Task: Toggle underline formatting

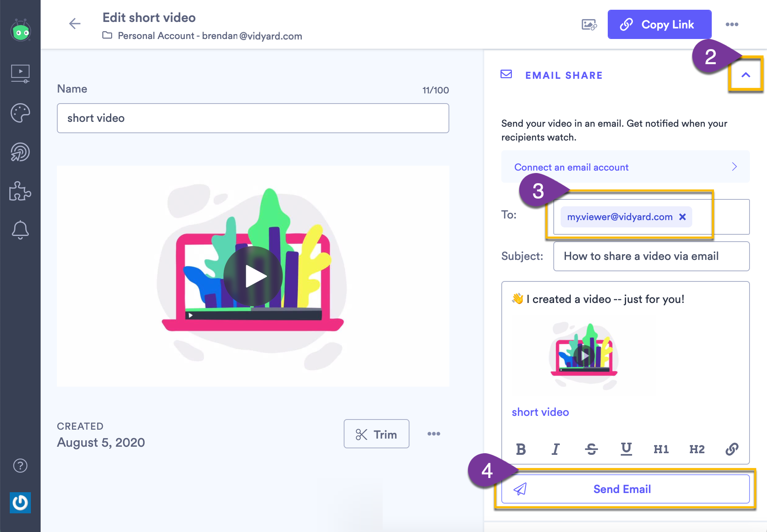Action: pyautogui.click(x=626, y=449)
